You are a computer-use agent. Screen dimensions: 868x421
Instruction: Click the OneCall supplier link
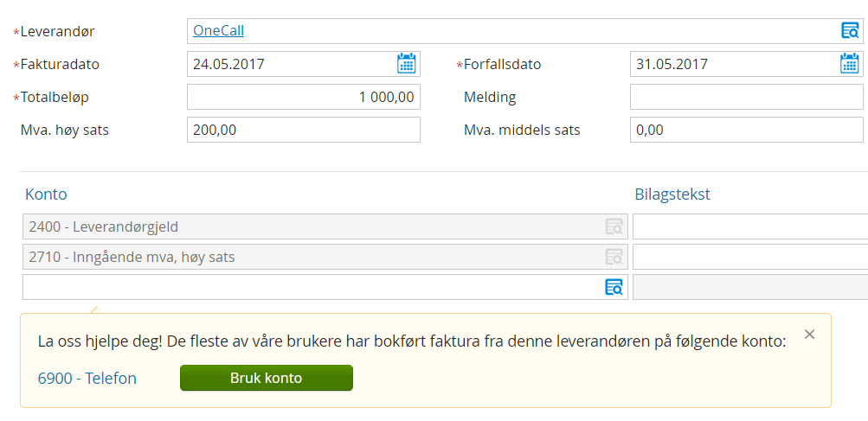218,31
